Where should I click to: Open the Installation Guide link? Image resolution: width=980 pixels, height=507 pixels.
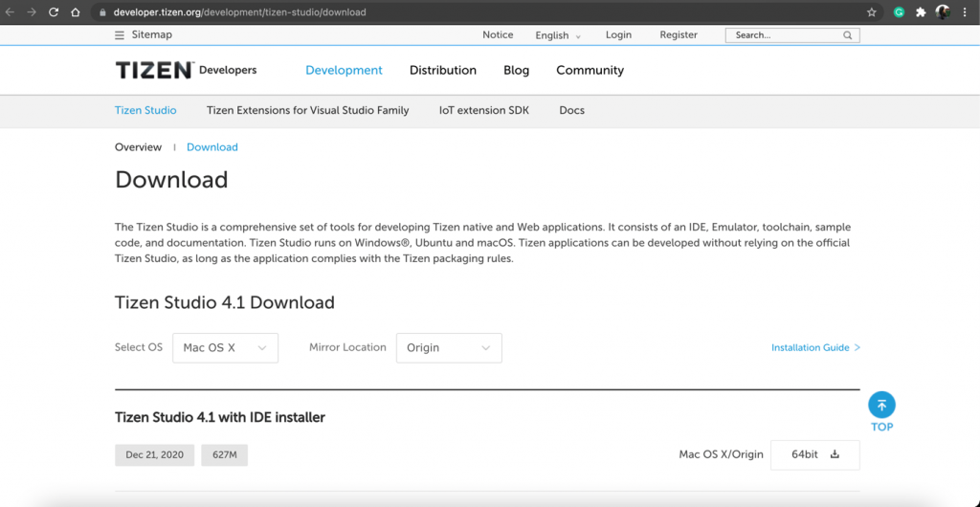(815, 348)
